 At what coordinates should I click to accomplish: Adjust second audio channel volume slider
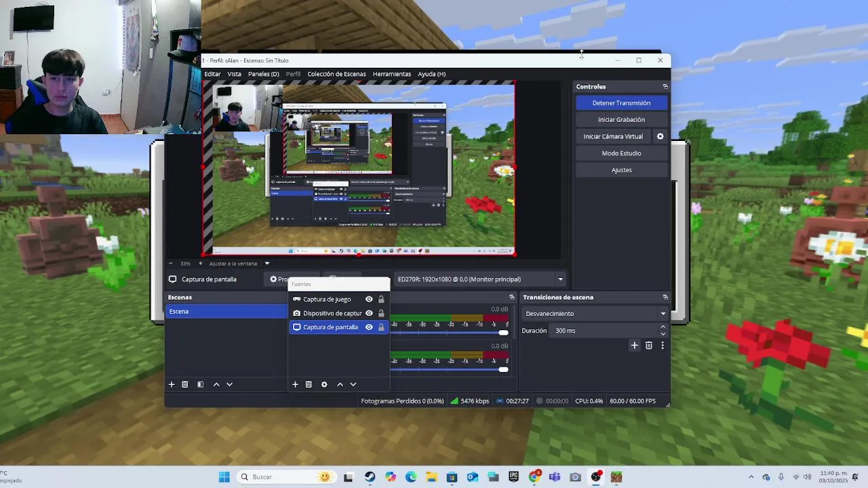(x=503, y=369)
